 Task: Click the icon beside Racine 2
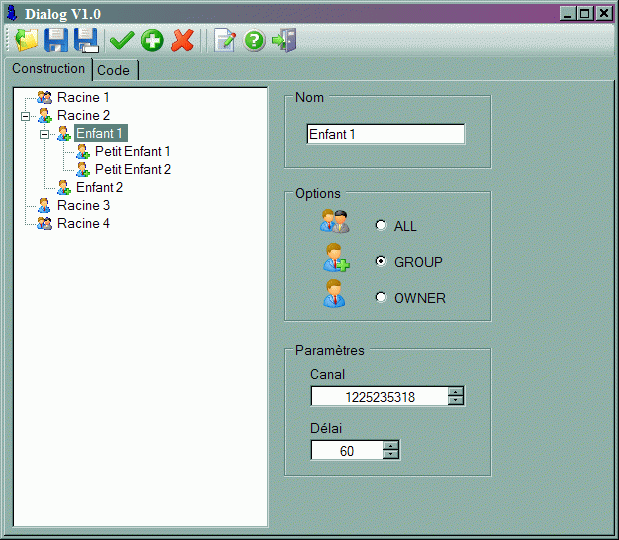(45, 116)
